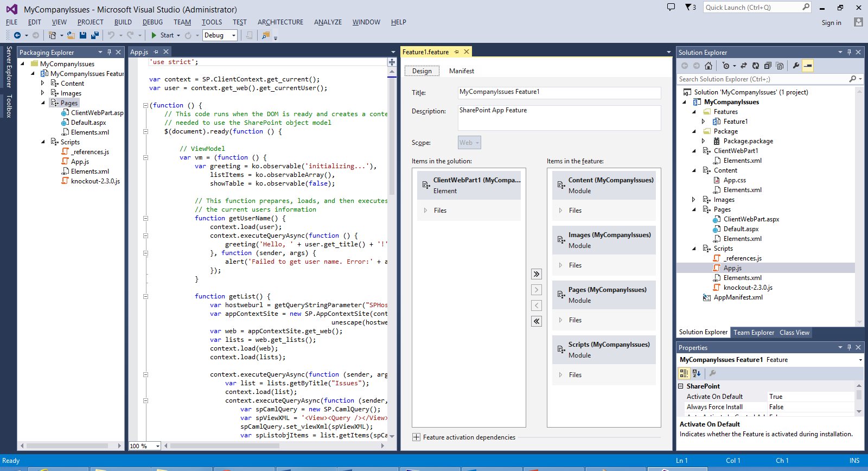This screenshot has height=471, width=868.
Task: Click the New Project toolbar icon
Action: point(52,35)
